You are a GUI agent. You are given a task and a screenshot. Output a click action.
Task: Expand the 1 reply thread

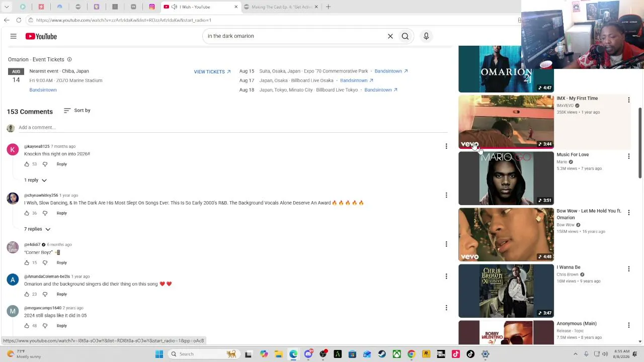[35, 180]
